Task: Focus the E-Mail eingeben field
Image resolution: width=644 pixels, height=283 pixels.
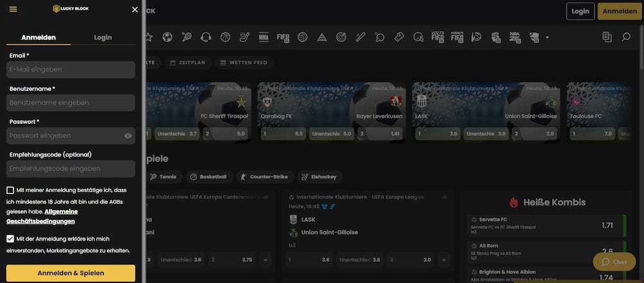Action: pos(71,70)
